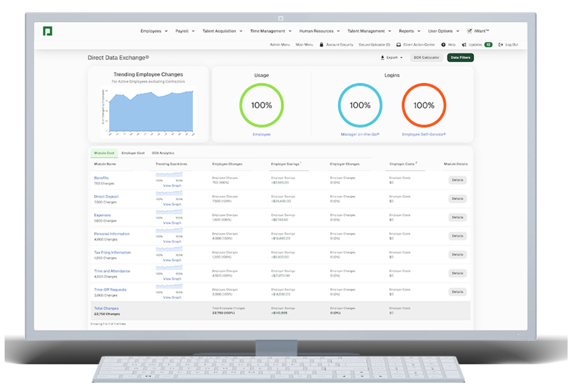Click the Module Name column header

105,164
